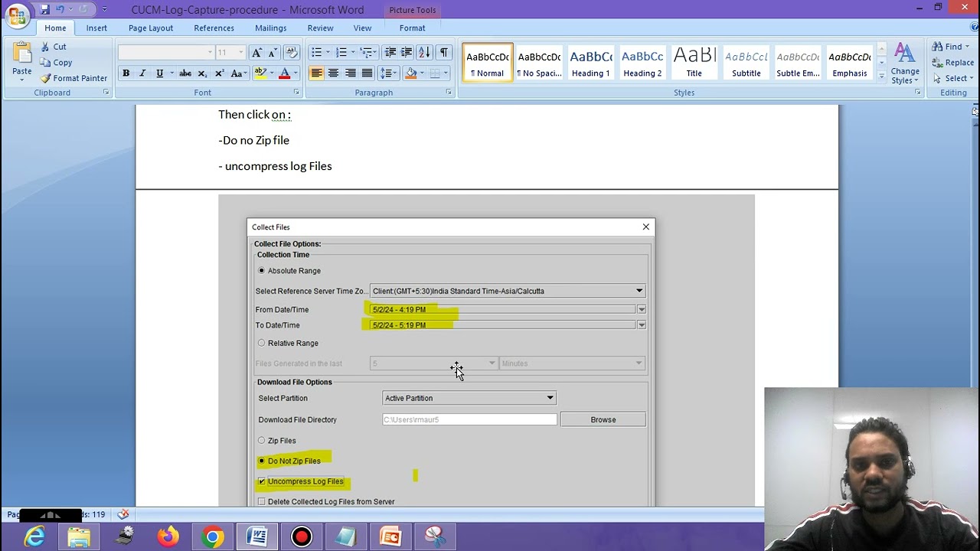Click the Download File Directory field

pos(469,419)
